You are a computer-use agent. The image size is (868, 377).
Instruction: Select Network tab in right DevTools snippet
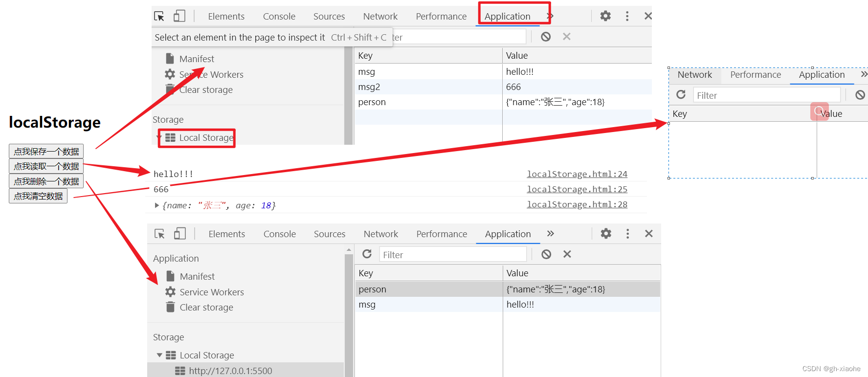tap(694, 75)
